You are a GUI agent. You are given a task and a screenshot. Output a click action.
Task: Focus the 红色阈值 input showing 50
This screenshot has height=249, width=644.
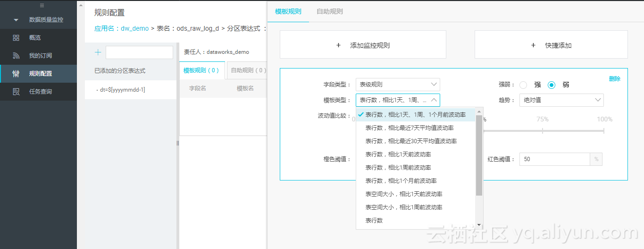pyautogui.click(x=555, y=159)
